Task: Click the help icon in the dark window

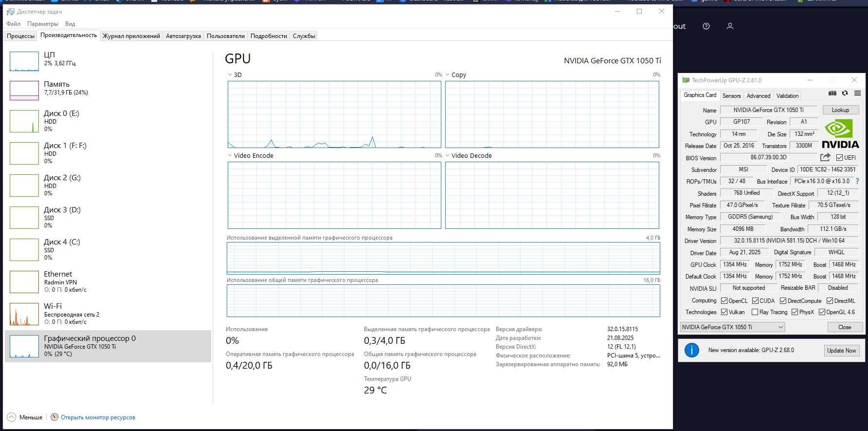Action: click(706, 26)
